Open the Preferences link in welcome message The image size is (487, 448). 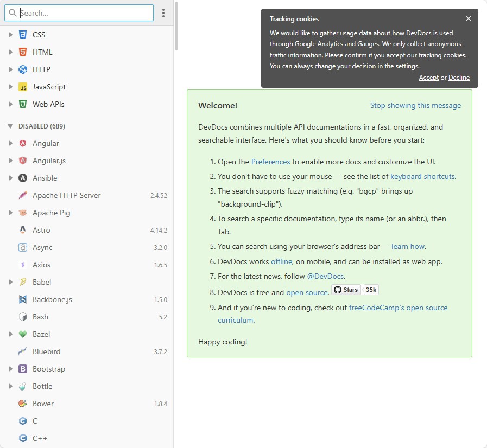click(x=270, y=162)
